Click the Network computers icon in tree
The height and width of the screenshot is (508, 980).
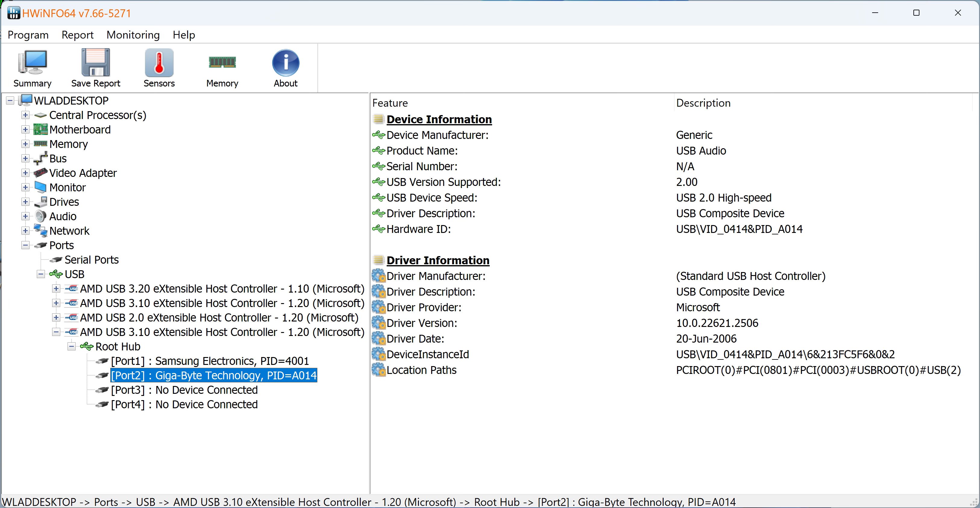pos(41,231)
